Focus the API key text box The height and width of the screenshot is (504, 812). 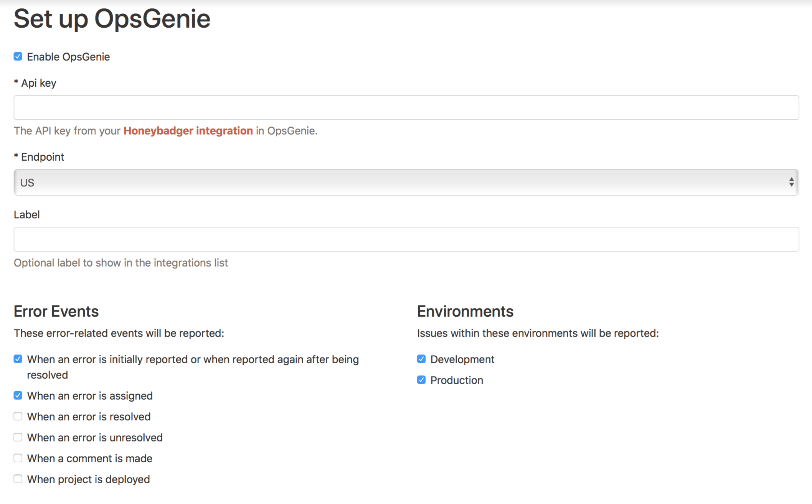pos(406,107)
